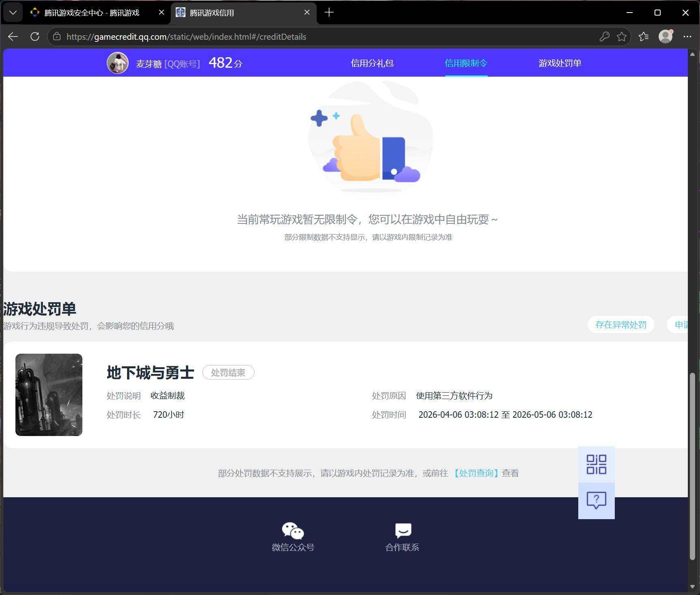
Task: Focus the gamecredit.qq.com address bar
Action: pos(325,37)
